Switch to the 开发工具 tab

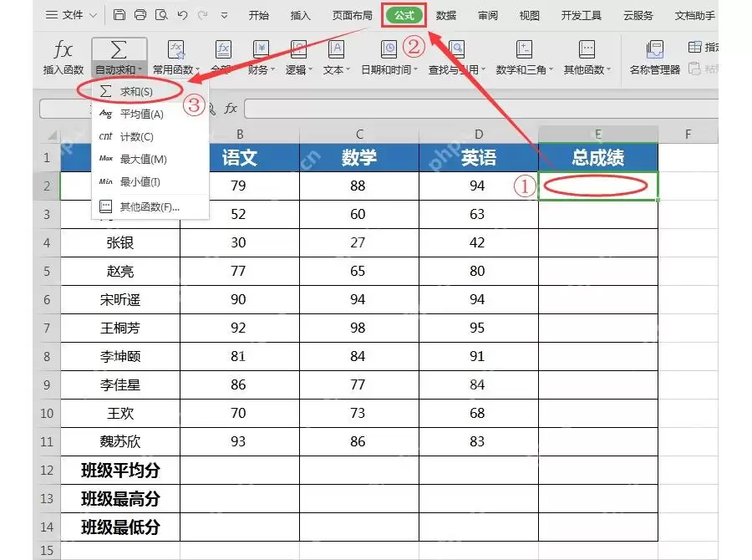pyautogui.click(x=582, y=15)
